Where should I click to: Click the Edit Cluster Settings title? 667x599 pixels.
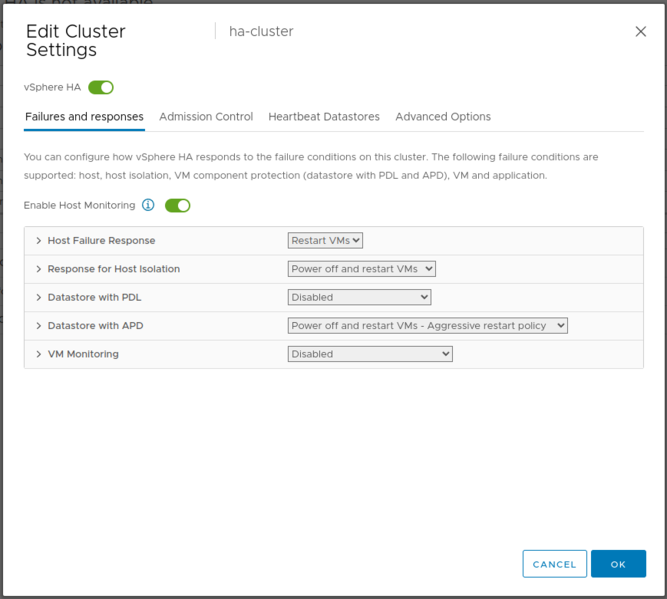[x=76, y=40]
